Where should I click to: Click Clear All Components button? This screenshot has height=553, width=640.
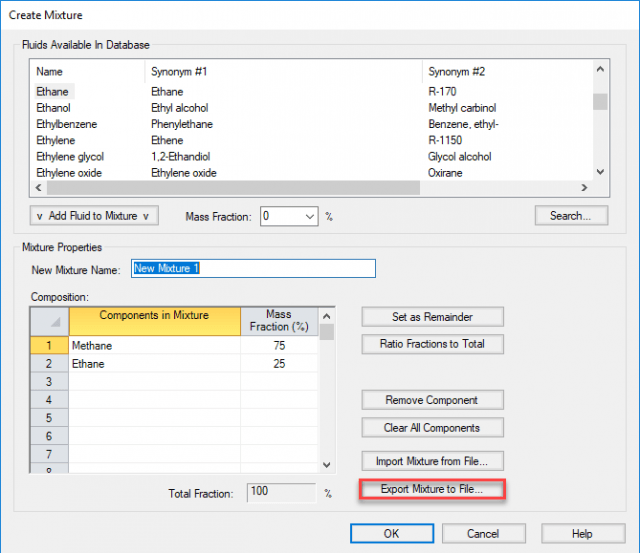pos(432,428)
